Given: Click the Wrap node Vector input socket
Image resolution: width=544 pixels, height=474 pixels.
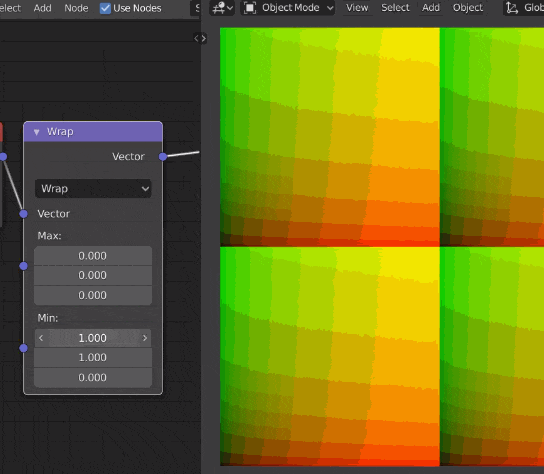Looking at the screenshot, I should (23, 214).
